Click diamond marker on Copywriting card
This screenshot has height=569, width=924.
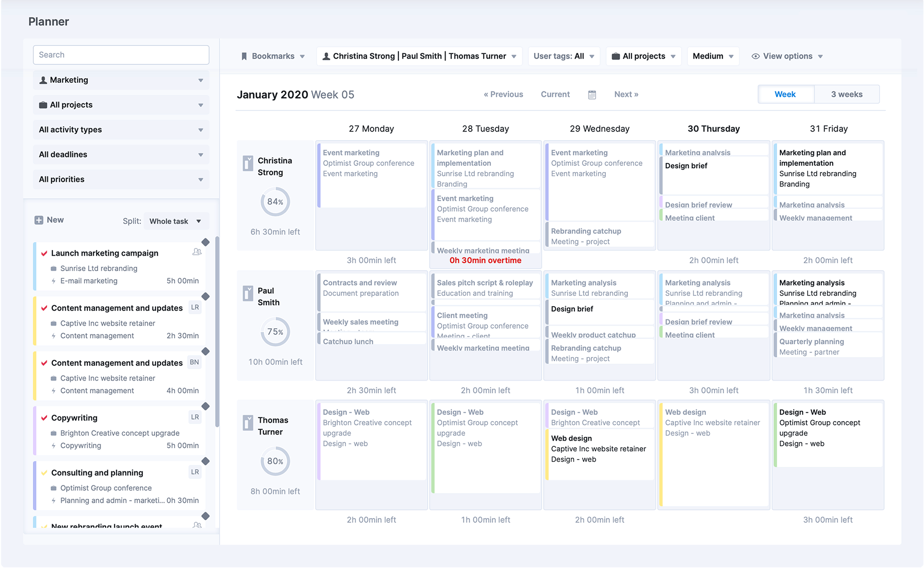tap(205, 406)
